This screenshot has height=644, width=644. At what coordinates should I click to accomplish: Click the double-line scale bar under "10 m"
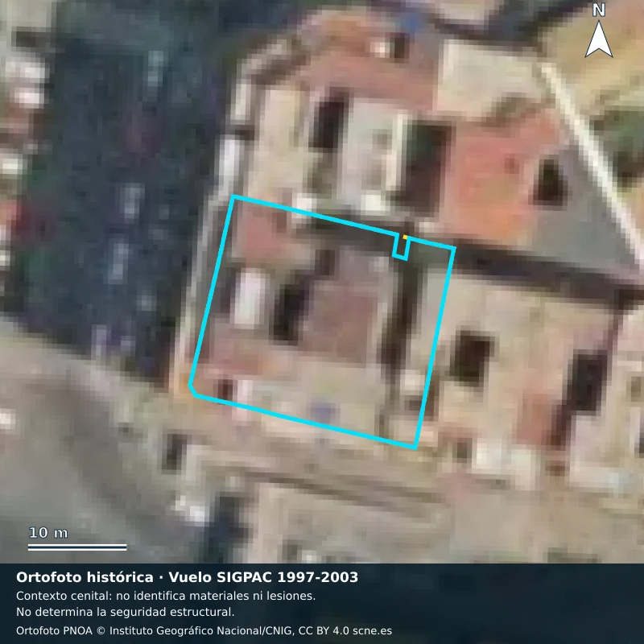pyautogui.click(x=77, y=547)
